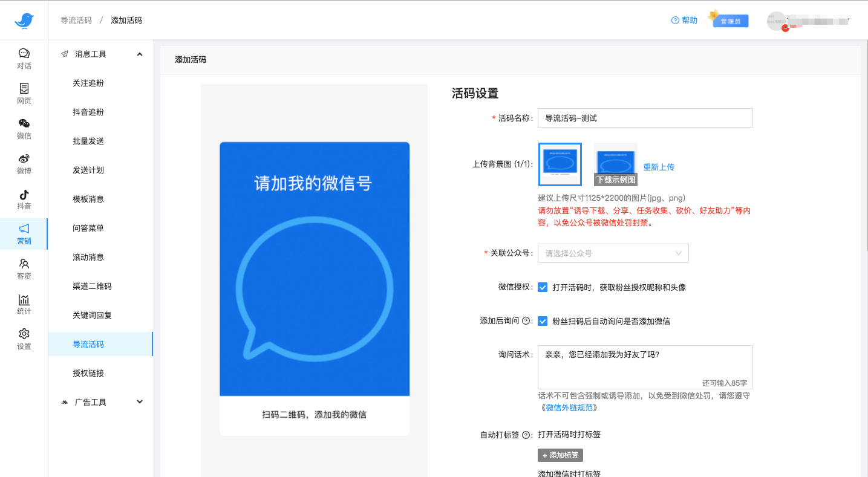The height and width of the screenshot is (477, 868).
Task: Open the 客资 panel icon
Action: click(x=24, y=269)
